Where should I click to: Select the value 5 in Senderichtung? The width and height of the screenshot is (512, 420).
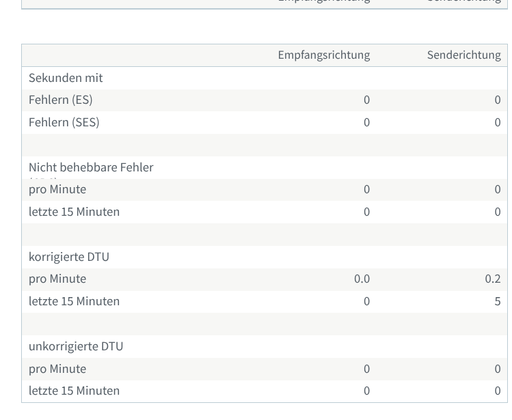(x=497, y=301)
